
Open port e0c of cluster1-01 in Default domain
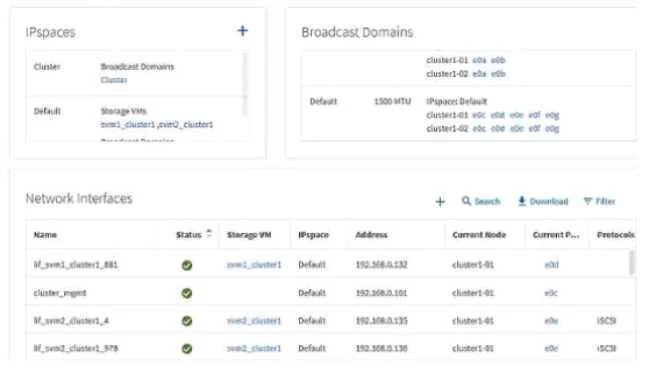[479, 115]
